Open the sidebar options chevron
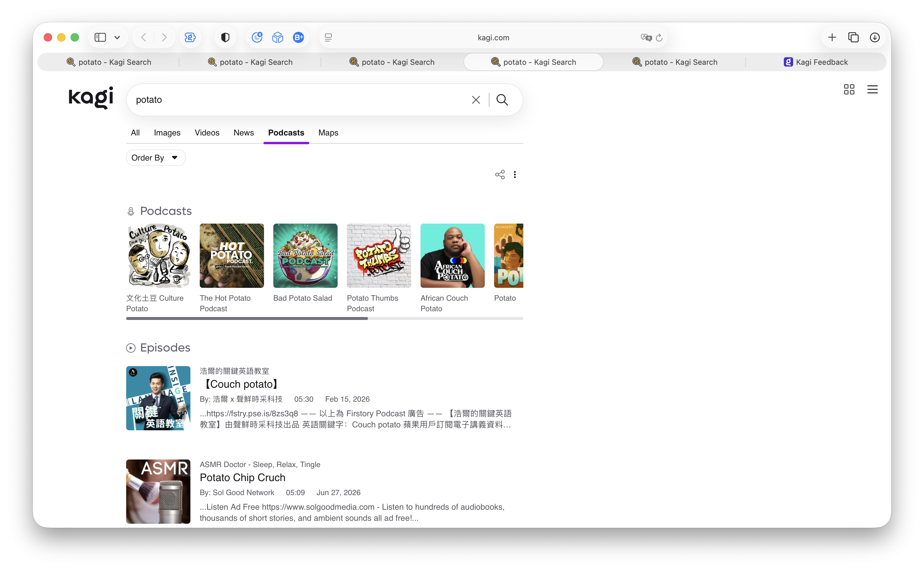 [x=117, y=37]
